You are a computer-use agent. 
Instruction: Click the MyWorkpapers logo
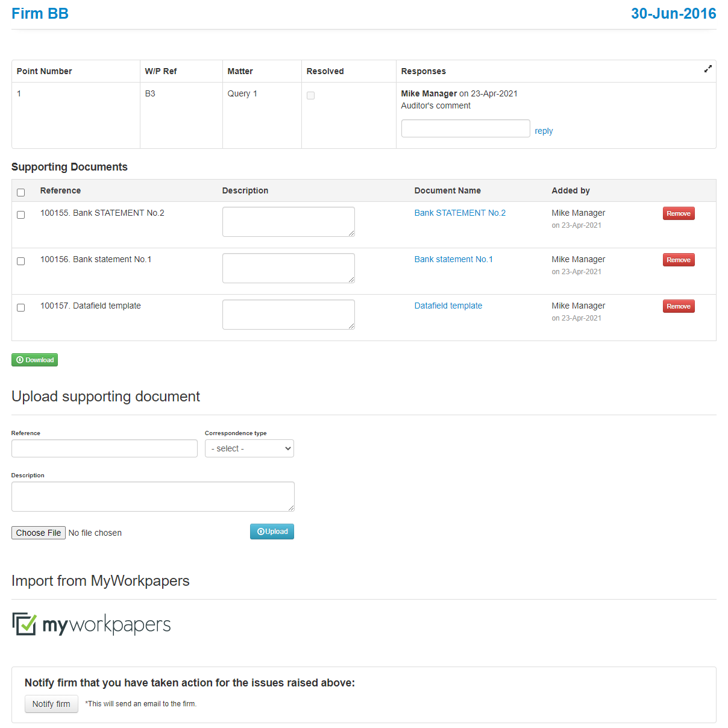coord(92,624)
